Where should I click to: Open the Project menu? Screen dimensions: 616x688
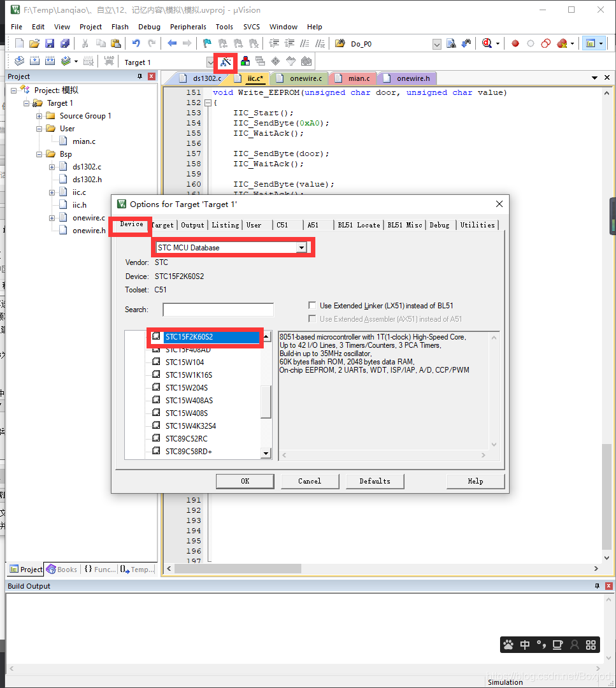[90, 27]
